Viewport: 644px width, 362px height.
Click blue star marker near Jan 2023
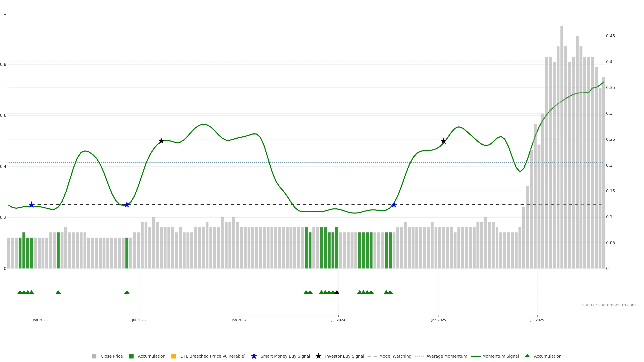coord(31,205)
